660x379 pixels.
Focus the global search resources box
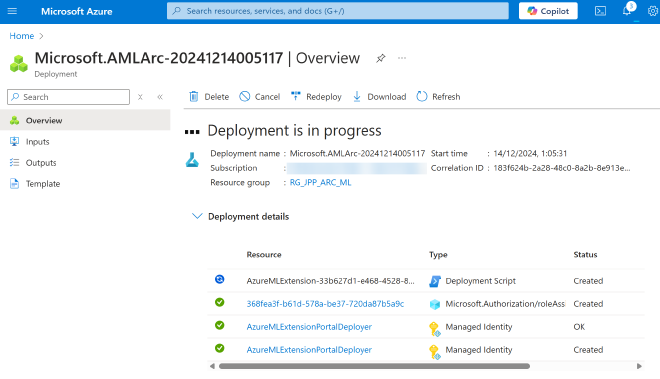[x=338, y=11]
